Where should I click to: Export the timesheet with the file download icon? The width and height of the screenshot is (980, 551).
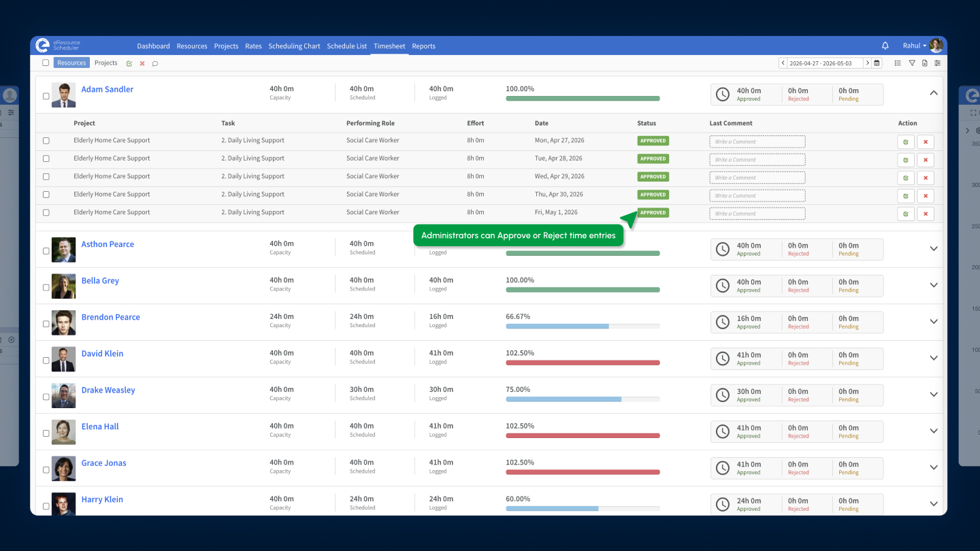click(925, 63)
